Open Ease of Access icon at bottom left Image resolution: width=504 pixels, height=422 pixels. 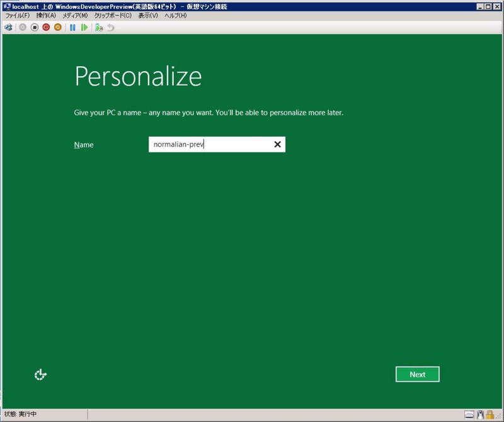pyautogui.click(x=40, y=375)
